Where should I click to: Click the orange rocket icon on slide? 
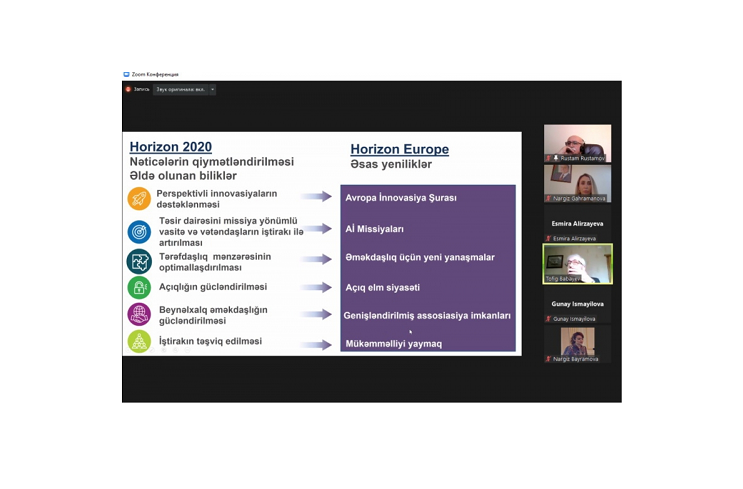[139, 199]
